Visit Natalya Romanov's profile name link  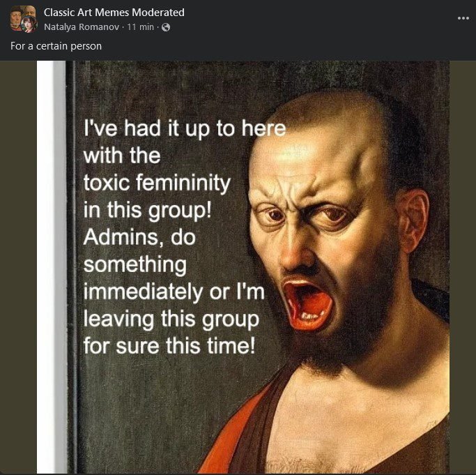pos(82,28)
